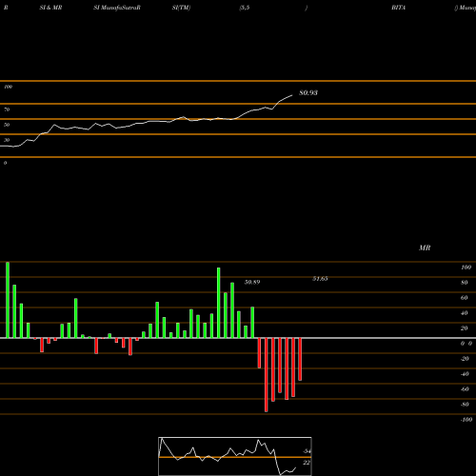Select the BITA ticker label
This screenshot has height=476, width=476.
tap(398, 8)
